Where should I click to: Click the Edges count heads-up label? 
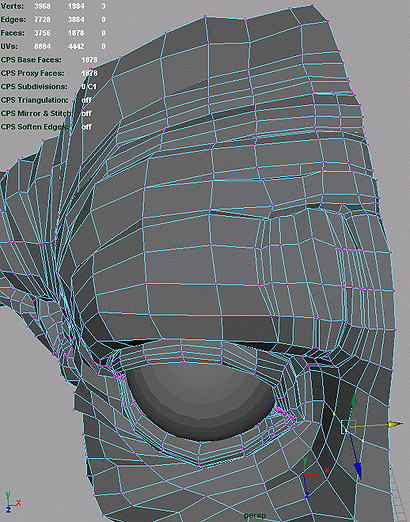(13, 20)
